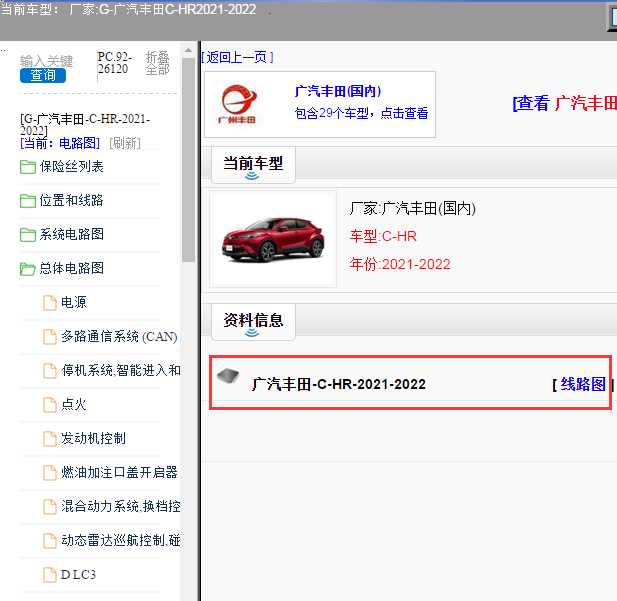
Task: Click the gray book icon beside 广汽丰田-C-HR-2021-2022
Action: (x=228, y=376)
